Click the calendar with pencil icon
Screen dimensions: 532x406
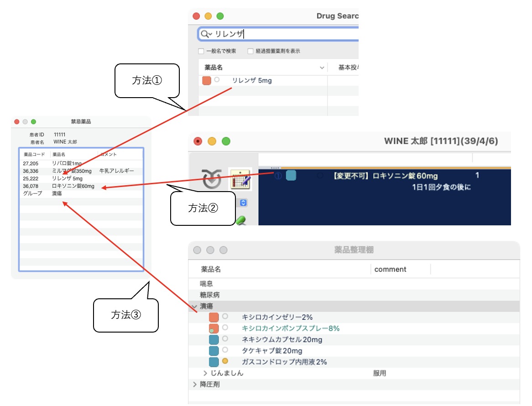pyautogui.click(x=240, y=179)
